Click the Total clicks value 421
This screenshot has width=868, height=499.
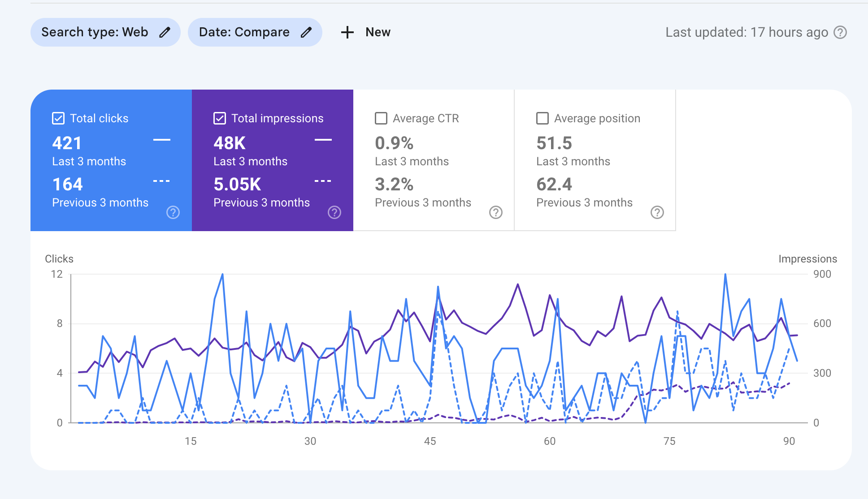(x=67, y=143)
